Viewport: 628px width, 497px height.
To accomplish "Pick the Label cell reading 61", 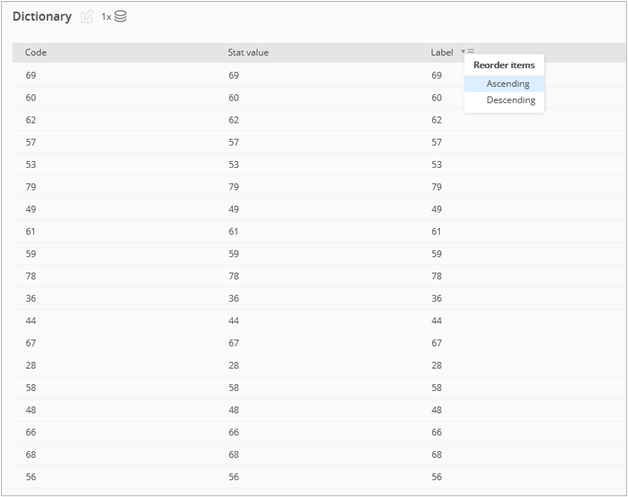I will pos(437,231).
